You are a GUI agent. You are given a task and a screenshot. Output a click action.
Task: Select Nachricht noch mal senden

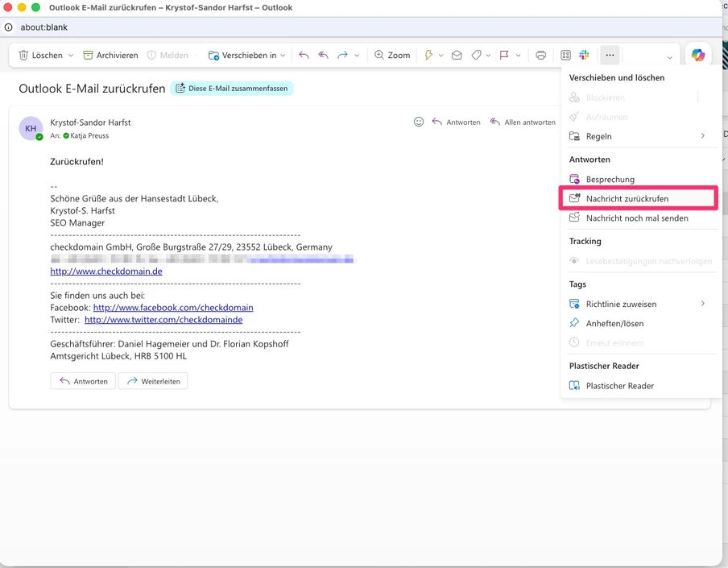pyautogui.click(x=639, y=218)
